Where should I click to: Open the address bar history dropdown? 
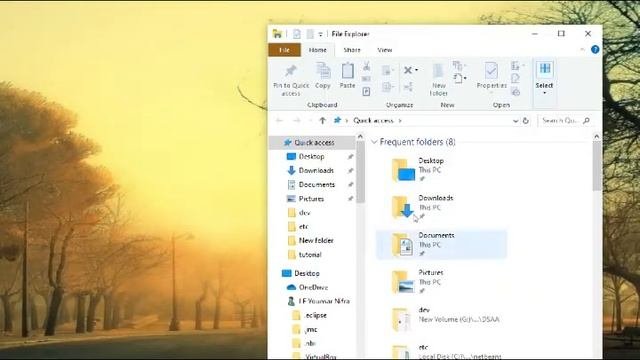515,121
